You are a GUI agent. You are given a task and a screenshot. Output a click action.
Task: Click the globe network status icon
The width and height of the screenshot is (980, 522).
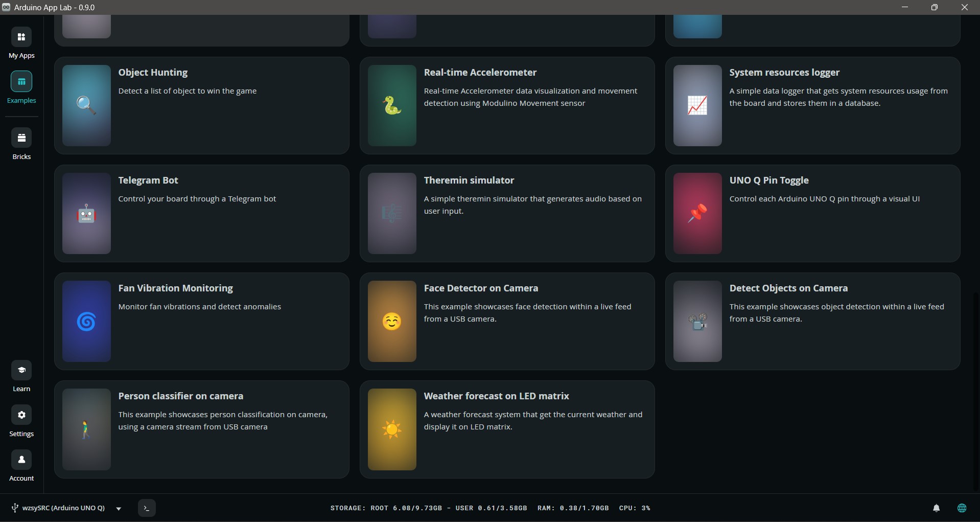pos(962,508)
